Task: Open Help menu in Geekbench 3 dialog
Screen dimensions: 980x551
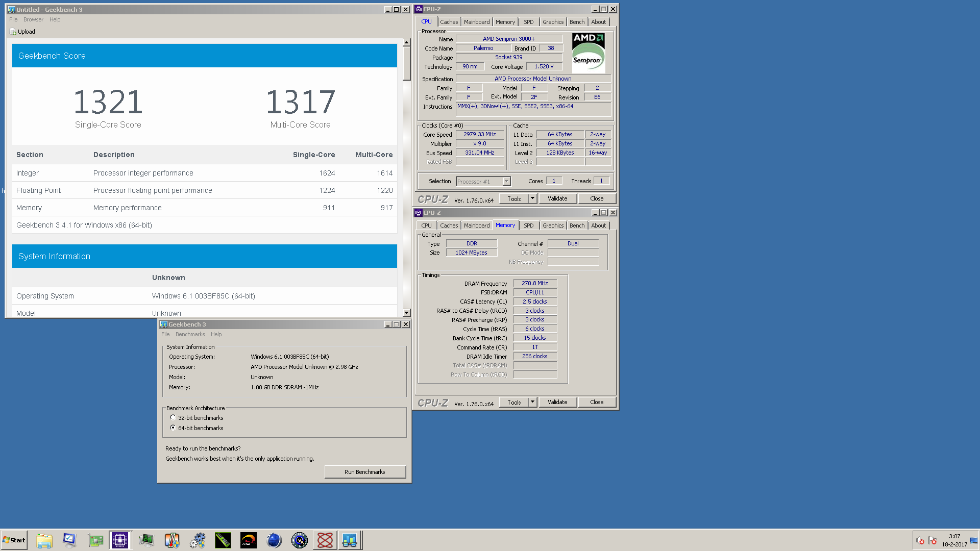Action: (x=216, y=334)
